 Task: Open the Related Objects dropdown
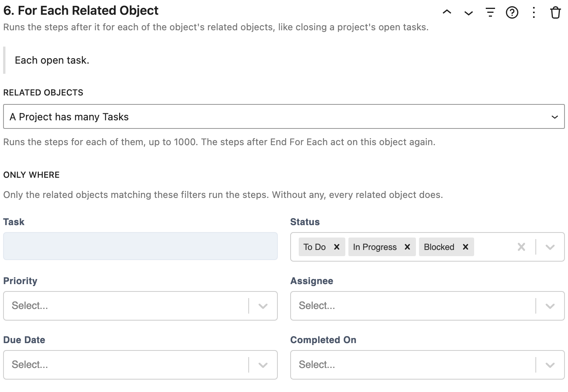(284, 116)
